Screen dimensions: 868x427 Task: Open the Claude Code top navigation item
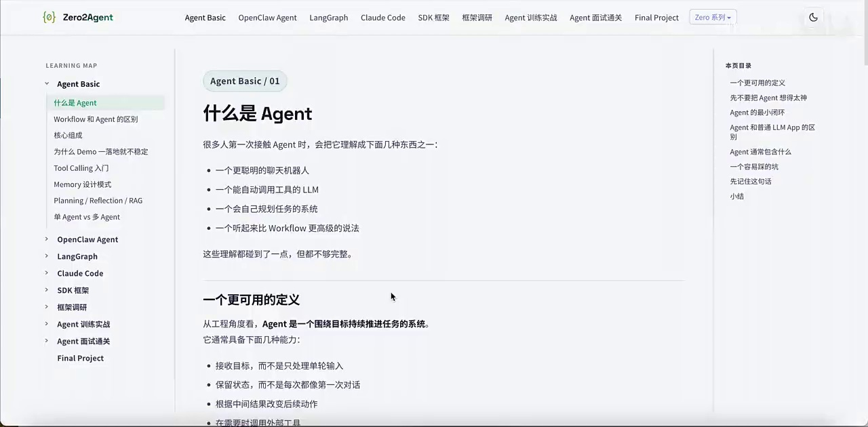point(382,18)
